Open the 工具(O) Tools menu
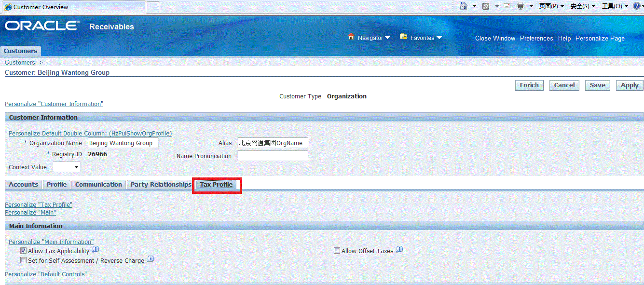 point(615,6)
